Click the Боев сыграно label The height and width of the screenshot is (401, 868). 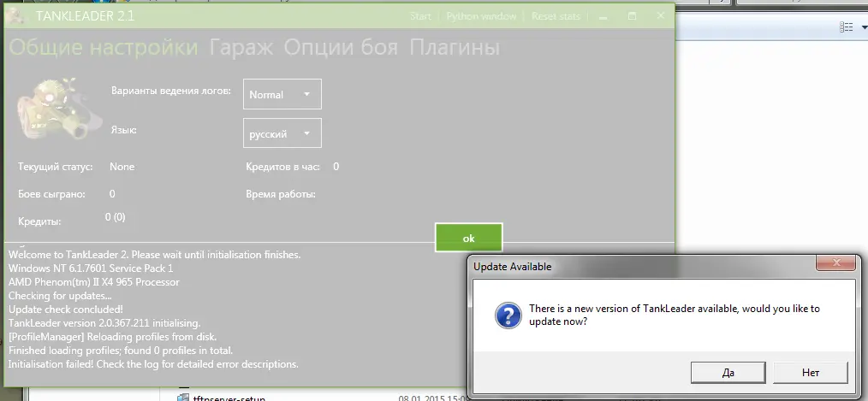[51, 194]
